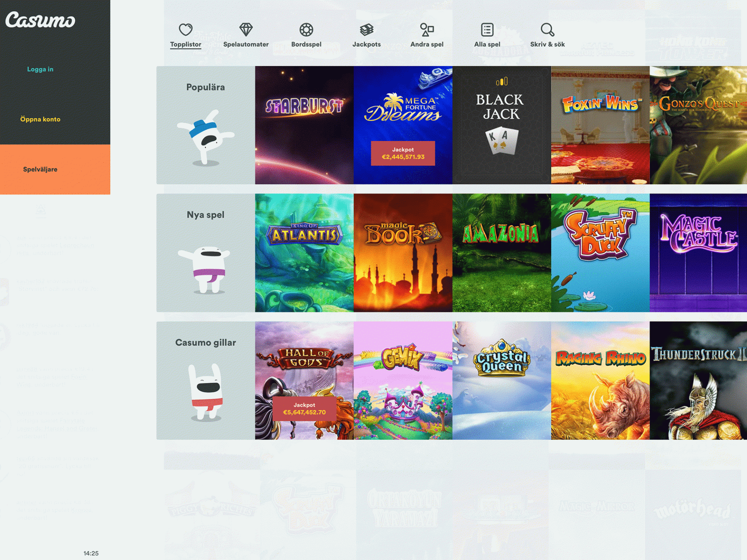Open the Alla spel list icon
This screenshot has width=747, height=560.
tap(487, 30)
